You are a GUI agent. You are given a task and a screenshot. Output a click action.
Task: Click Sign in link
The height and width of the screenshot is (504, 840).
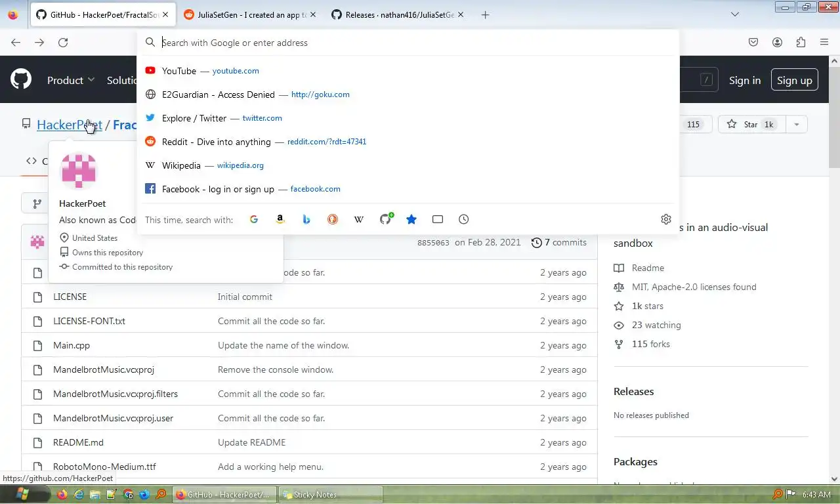(x=745, y=80)
